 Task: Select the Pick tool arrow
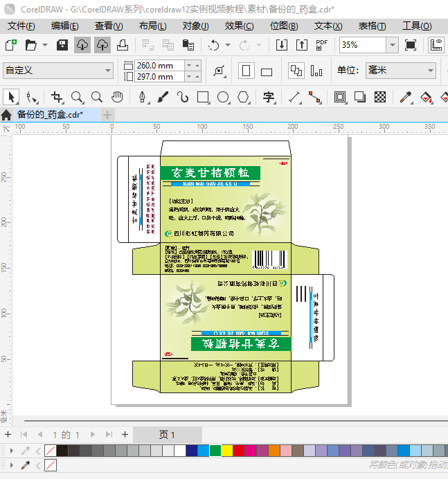coord(11,98)
